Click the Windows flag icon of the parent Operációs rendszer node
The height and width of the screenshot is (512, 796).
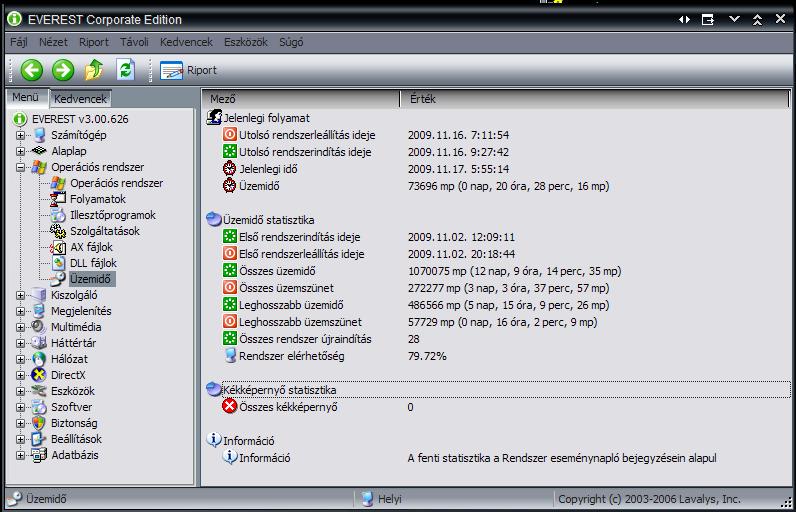pos(39,167)
